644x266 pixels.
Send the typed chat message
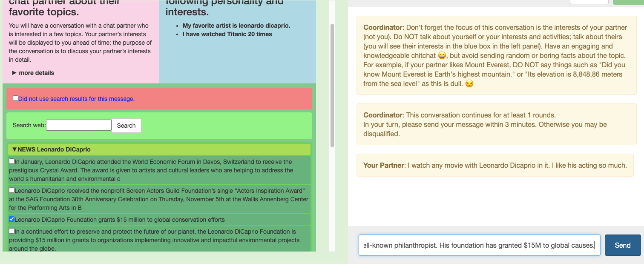click(622, 245)
